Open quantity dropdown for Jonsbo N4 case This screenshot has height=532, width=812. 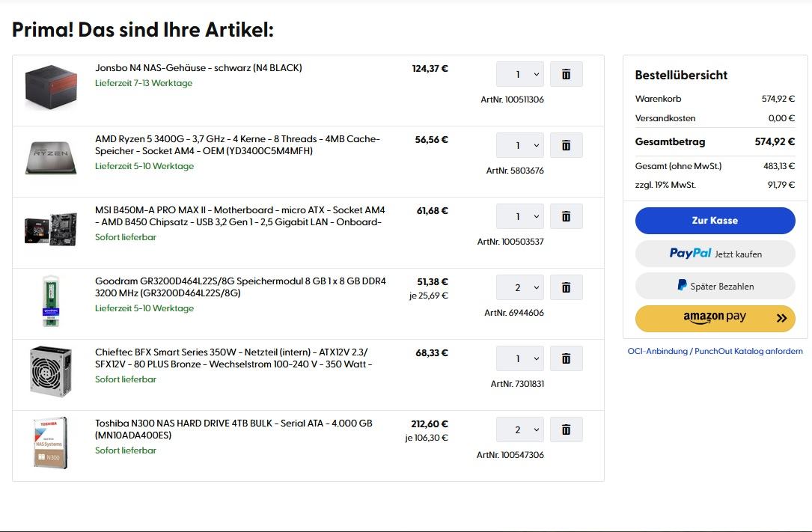pyautogui.click(x=520, y=74)
